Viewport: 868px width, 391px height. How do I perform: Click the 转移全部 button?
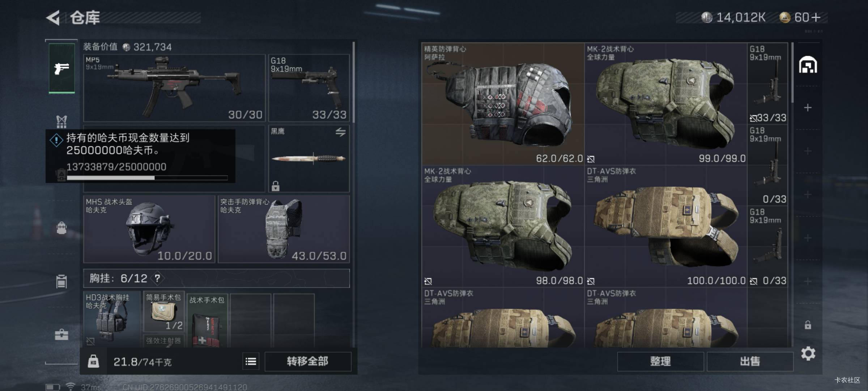pos(308,361)
